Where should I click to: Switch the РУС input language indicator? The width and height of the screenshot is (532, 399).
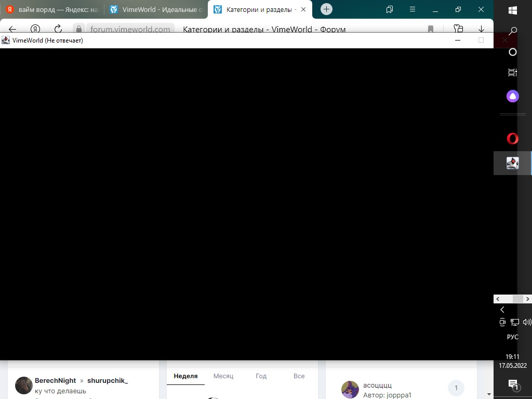point(513,337)
